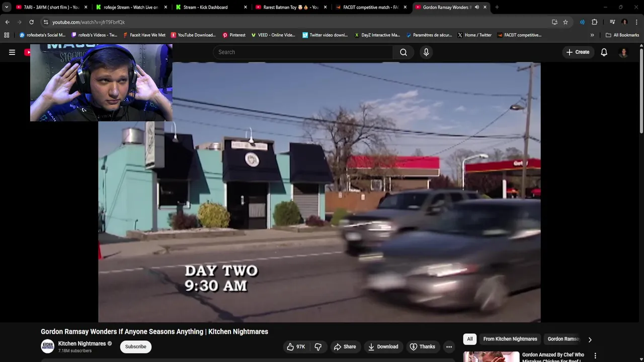
Task: Subscribe to Kitchen Nightmares channel
Action: [x=135, y=346]
